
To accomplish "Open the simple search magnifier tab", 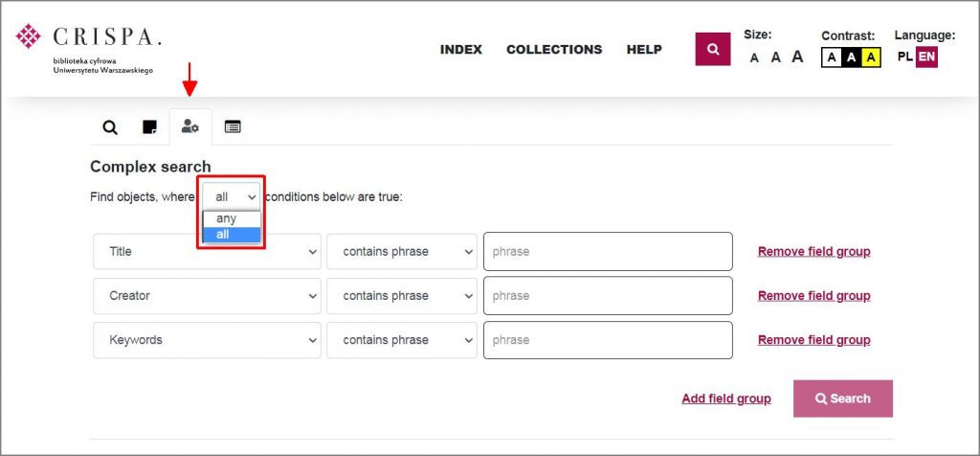I will (110, 126).
